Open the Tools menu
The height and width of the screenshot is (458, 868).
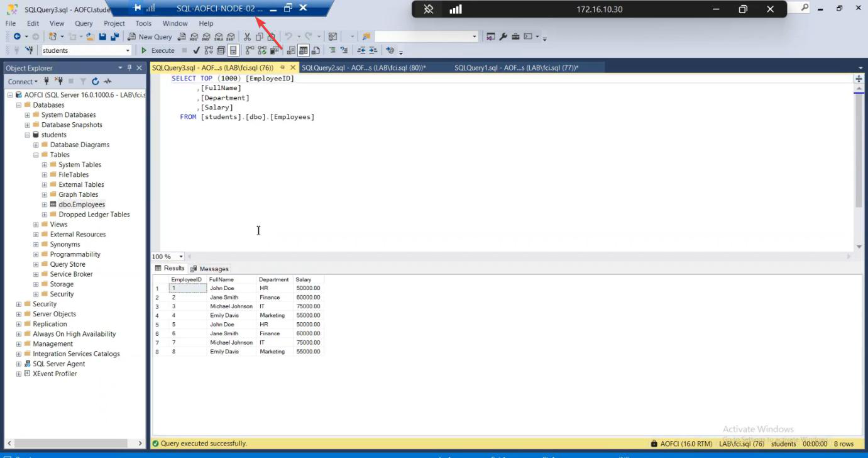point(143,23)
